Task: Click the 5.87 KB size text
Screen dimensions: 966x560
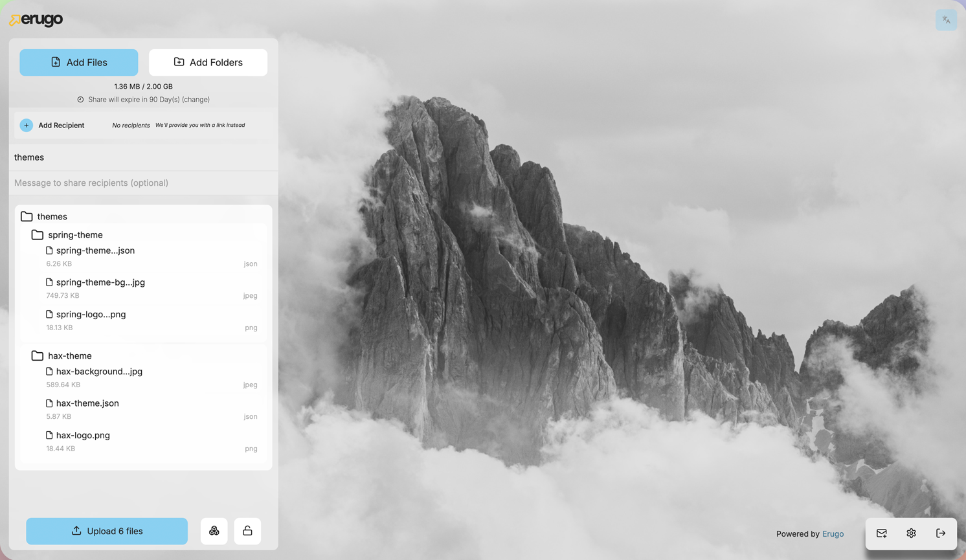Action: pos(59,417)
